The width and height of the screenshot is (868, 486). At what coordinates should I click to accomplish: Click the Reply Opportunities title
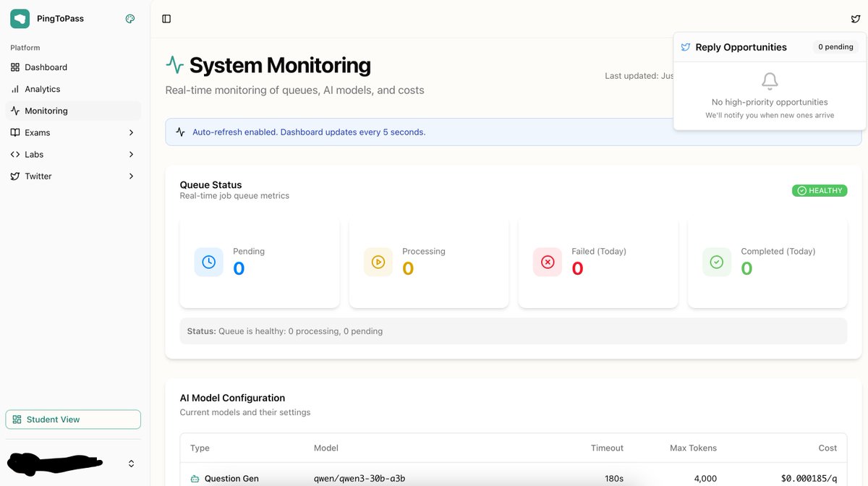pos(741,47)
